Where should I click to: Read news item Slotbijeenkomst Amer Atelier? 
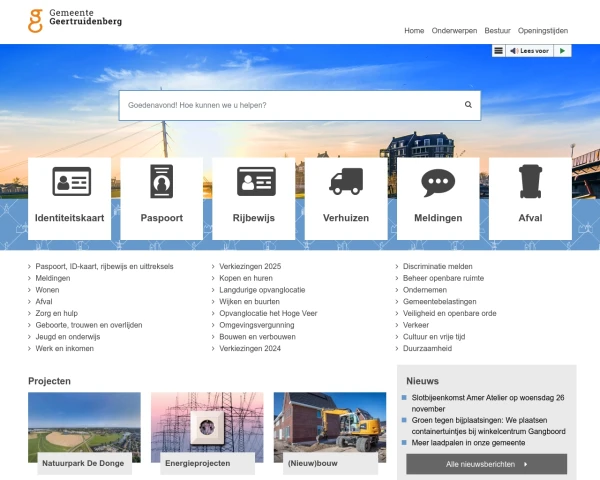pos(488,403)
